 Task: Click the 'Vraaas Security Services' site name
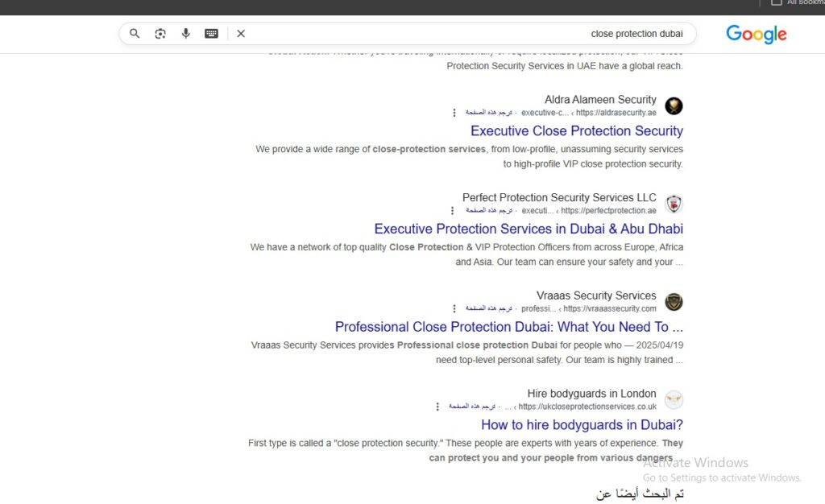(x=596, y=295)
